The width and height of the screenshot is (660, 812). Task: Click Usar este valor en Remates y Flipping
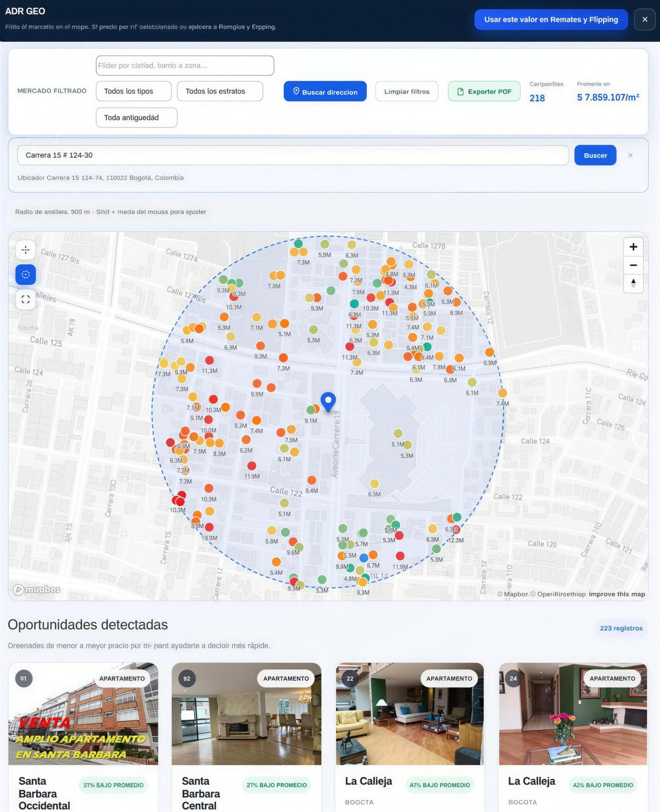point(551,19)
